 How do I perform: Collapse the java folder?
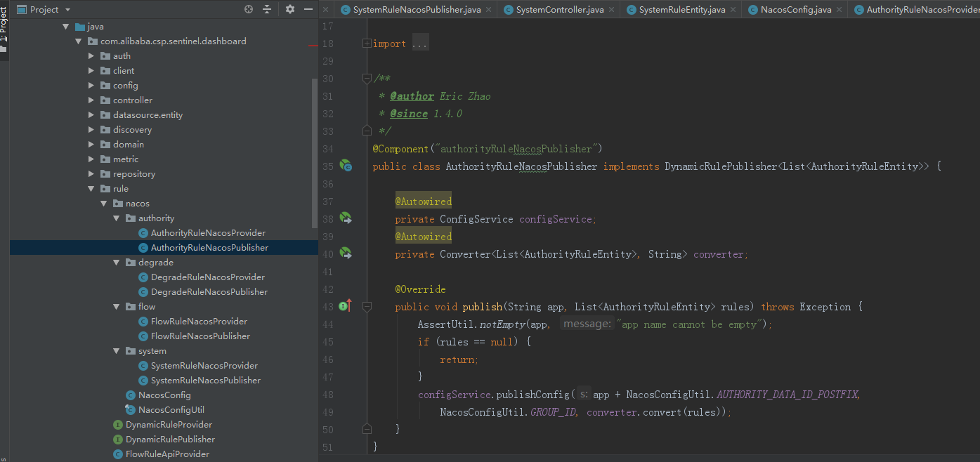[66, 27]
